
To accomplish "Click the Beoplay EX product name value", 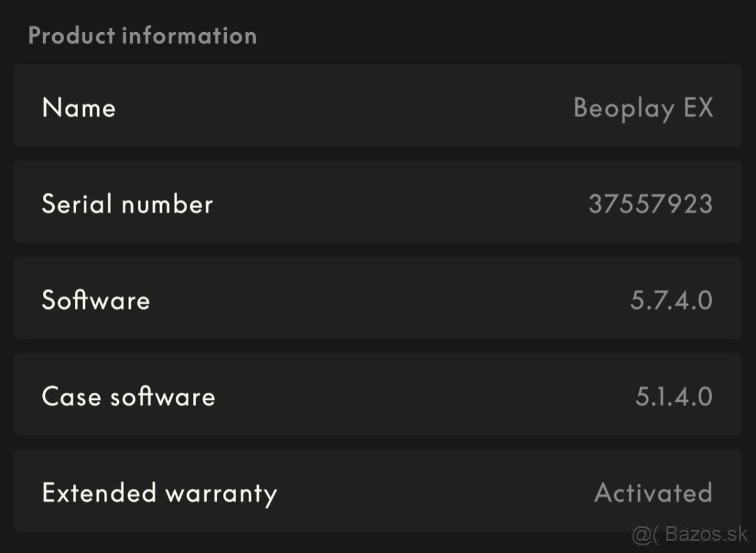I will 643,108.
